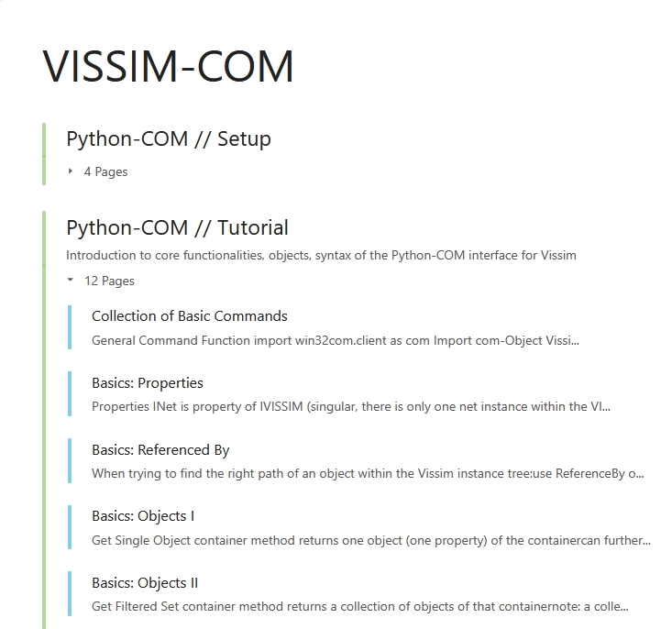Screen dimensions: 672x629
Task: Click the preview text "General Command Function import"
Action: point(335,340)
